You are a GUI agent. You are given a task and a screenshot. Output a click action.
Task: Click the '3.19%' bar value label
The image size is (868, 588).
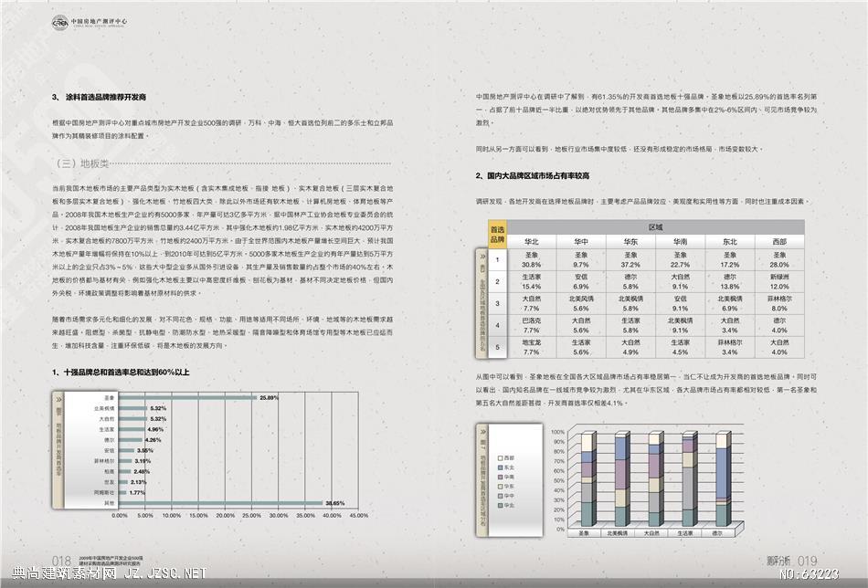coord(143,461)
